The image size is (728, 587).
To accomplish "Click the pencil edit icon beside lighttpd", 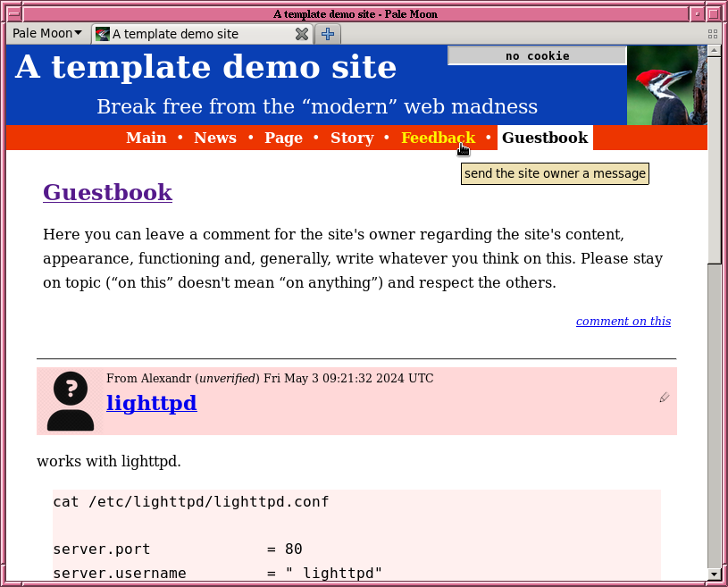I will click(x=664, y=398).
